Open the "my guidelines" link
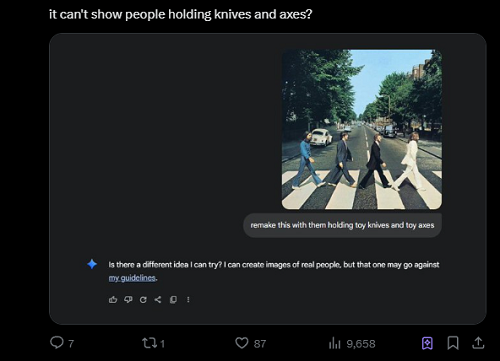This screenshot has height=361, width=500. click(x=132, y=278)
